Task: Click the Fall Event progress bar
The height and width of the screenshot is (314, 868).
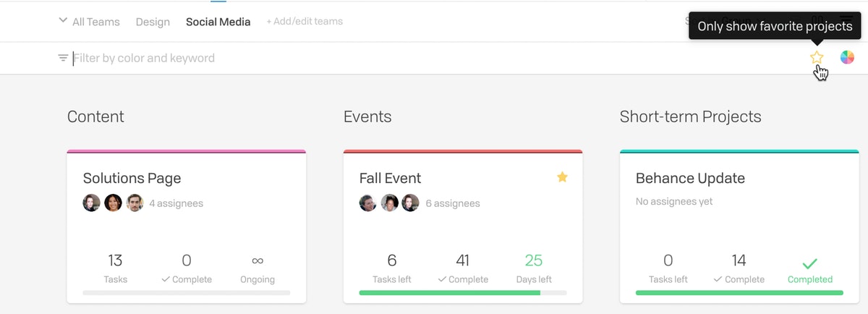Action: point(463,293)
